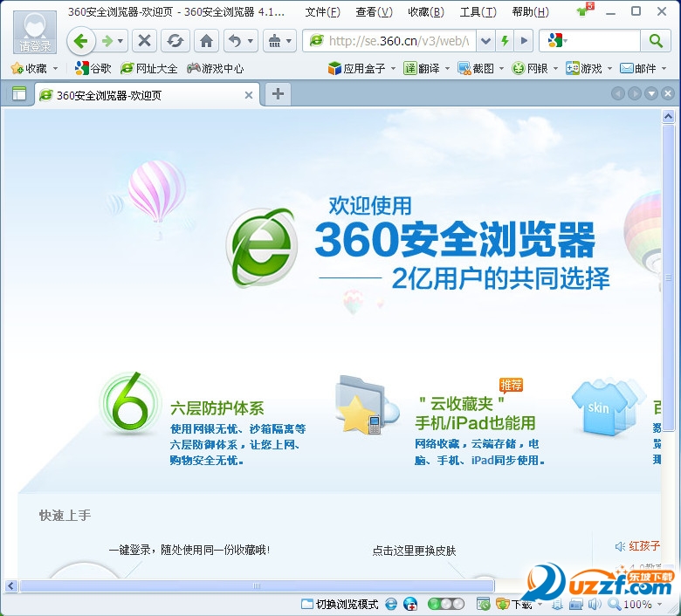Open the 游戏中心 bookmark
681x616 pixels.
pyautogui.click(x=216, y=69)
